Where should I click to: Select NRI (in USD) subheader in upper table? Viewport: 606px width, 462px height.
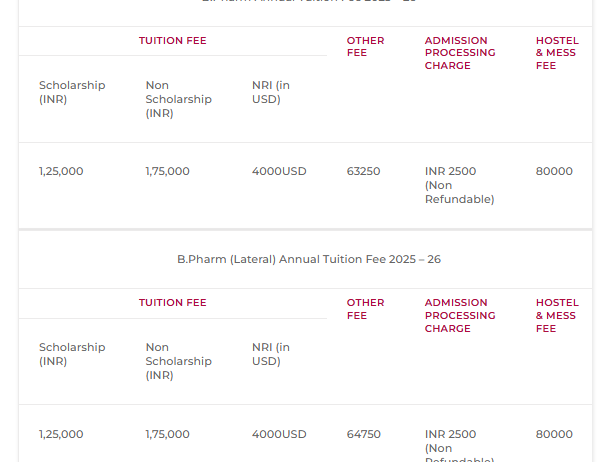[270, 92]
